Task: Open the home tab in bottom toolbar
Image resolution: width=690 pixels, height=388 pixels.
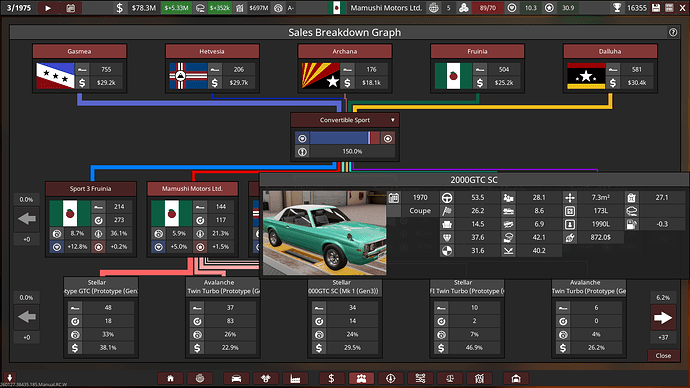Action: [170, 378]
